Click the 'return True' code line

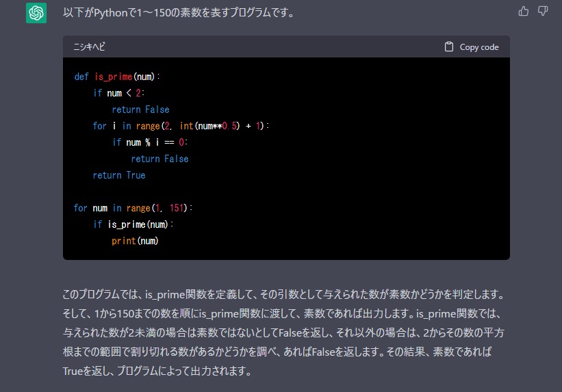click(119, 175)
